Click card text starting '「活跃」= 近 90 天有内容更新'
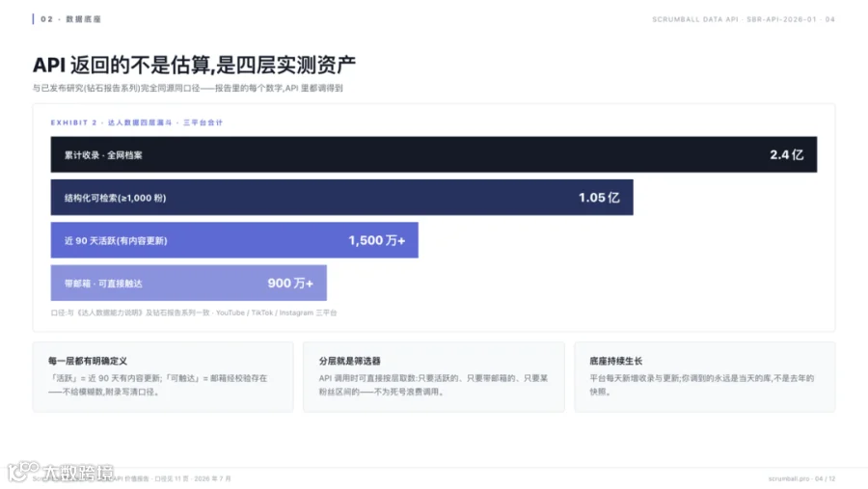 (x=158, y=385)
